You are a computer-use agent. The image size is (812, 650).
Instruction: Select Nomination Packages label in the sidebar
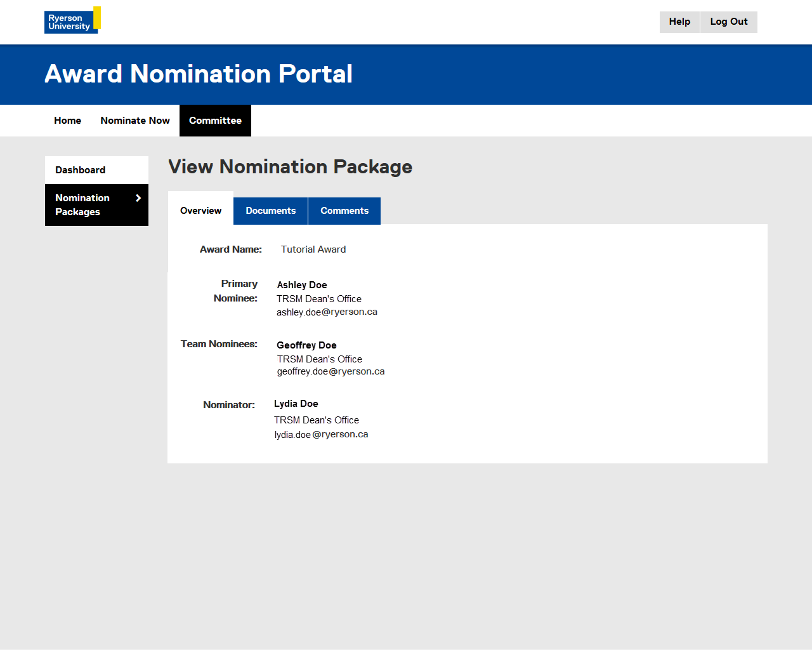pyautogui.click(x=82, y=205)
